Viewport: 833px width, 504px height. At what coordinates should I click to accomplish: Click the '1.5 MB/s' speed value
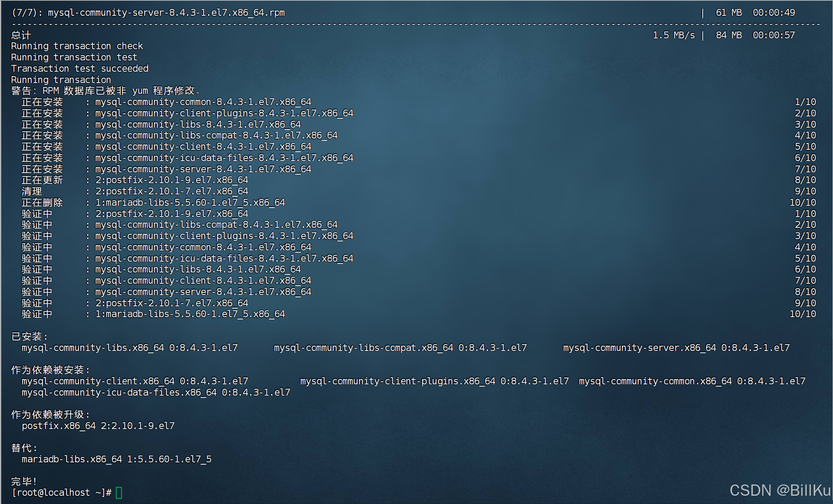pos(674,35)
